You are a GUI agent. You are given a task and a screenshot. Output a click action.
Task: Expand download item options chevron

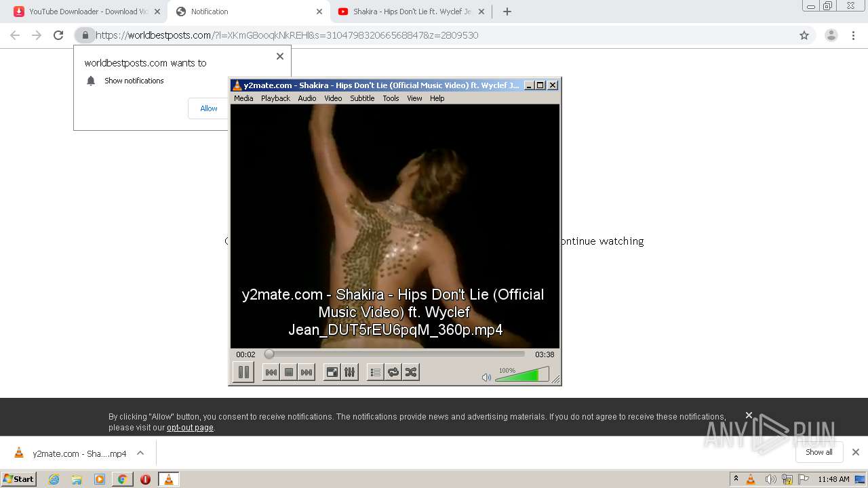coord(140,453)
